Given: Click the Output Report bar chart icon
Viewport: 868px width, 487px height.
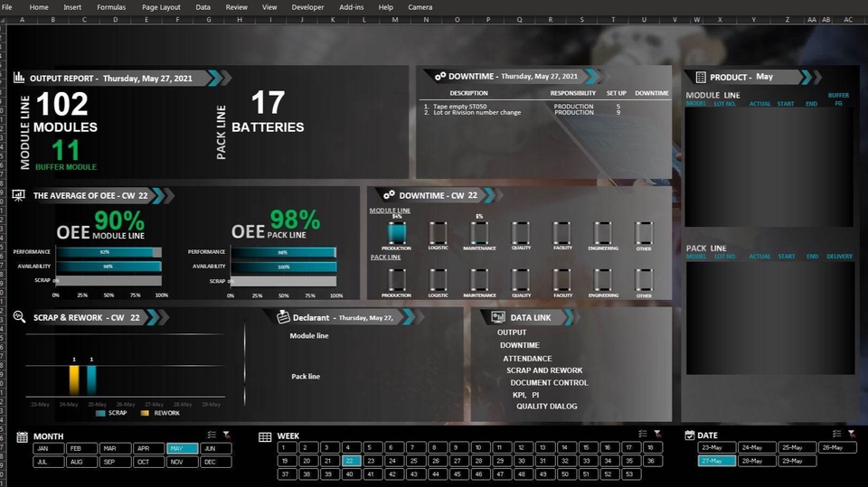Looking at the screenshot, I should pos(19,78).
